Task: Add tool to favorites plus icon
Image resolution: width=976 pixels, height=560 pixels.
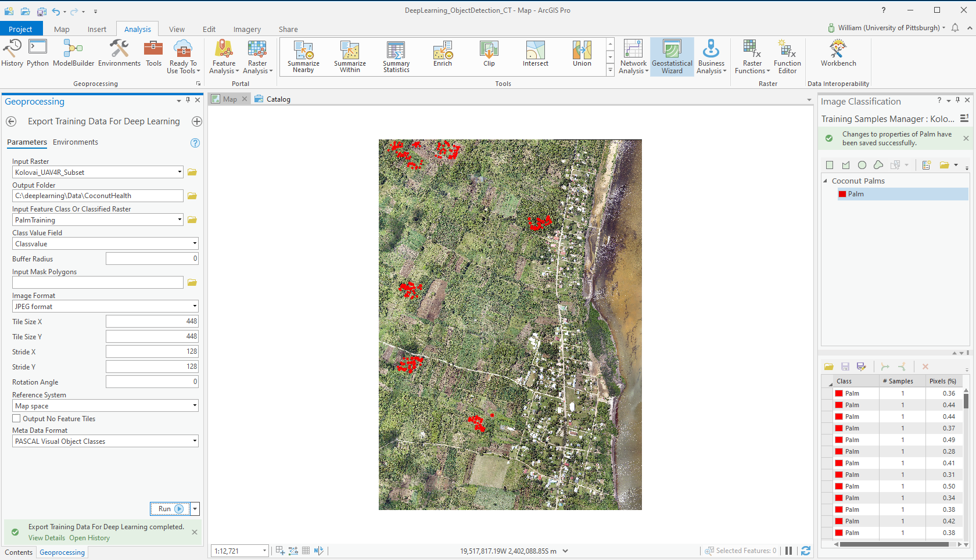Action: (x=197, y=121)
